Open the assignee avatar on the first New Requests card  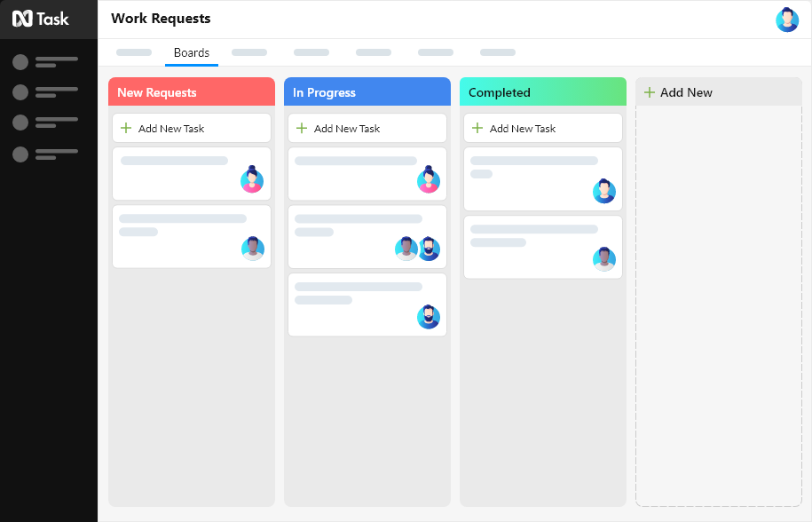click(x=252, y=181)
